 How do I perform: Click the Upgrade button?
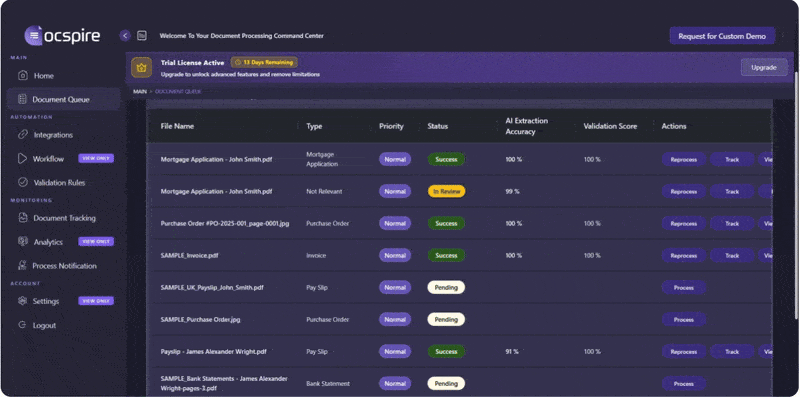764,67
